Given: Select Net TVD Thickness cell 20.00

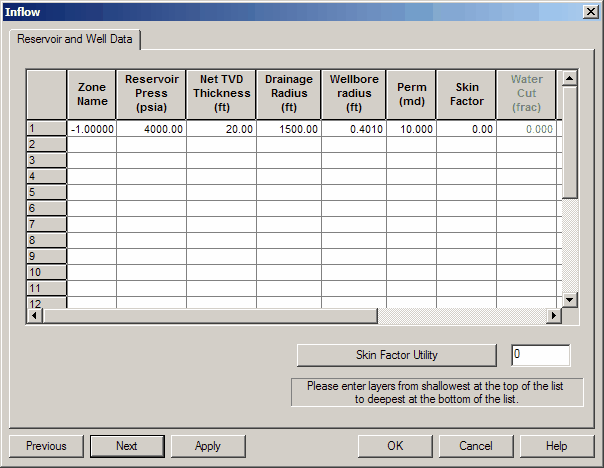Looking at the screenshot, I should coord(221,129).
